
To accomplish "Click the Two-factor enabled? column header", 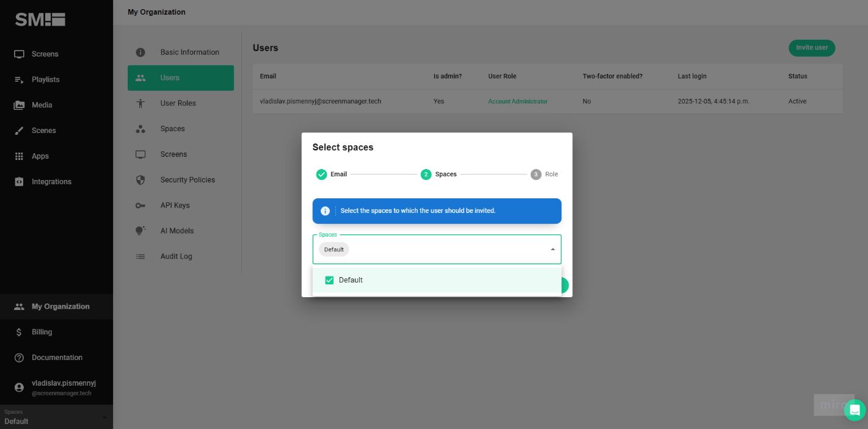I will (x=613, y=76).
